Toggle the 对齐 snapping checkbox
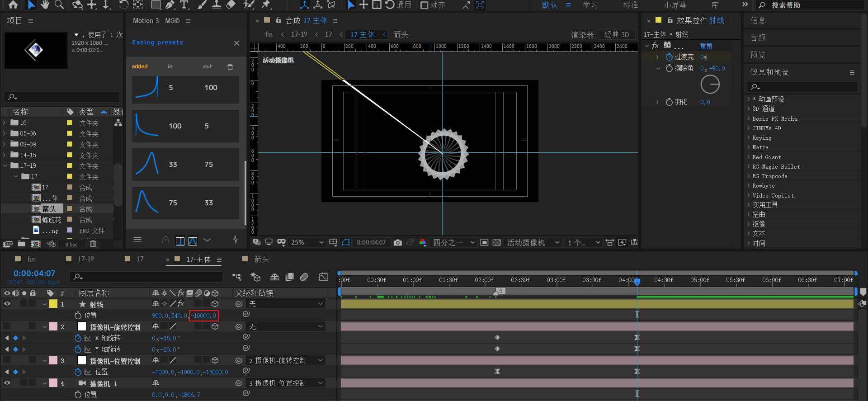 424,5
